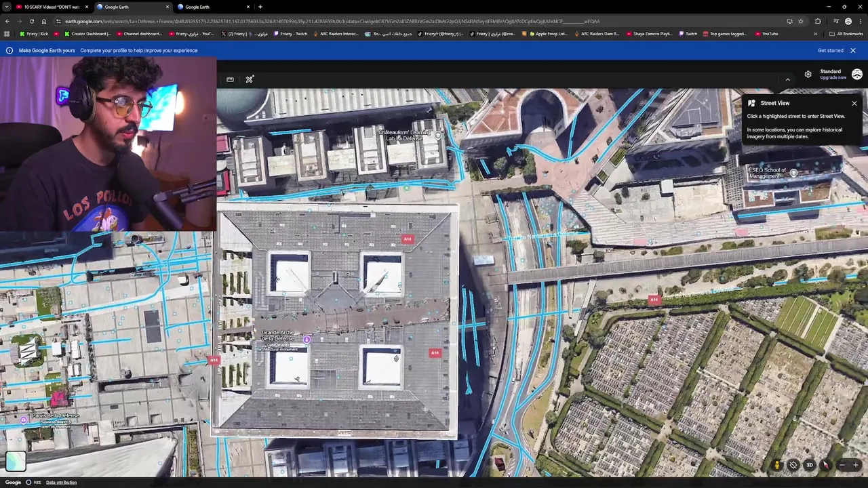This screenshot has width=868, height=488.
Task: Open the browser home page
Action: point(43,21)
